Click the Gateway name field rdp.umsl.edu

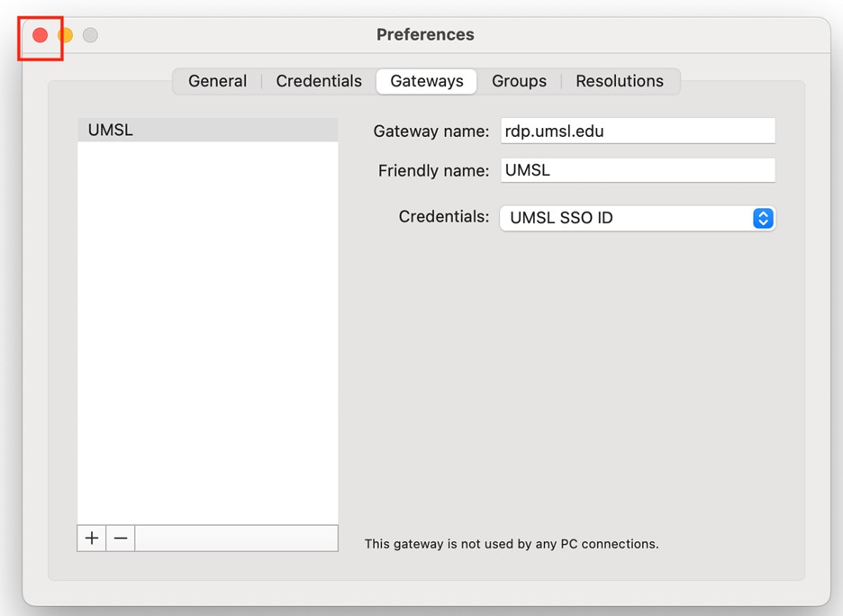(639, 131)
